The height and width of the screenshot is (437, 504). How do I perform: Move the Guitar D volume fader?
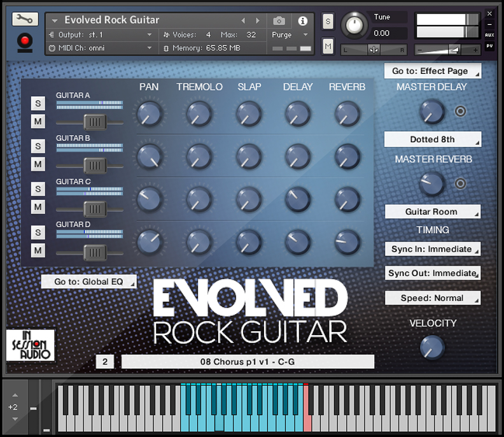click(95, 253)
